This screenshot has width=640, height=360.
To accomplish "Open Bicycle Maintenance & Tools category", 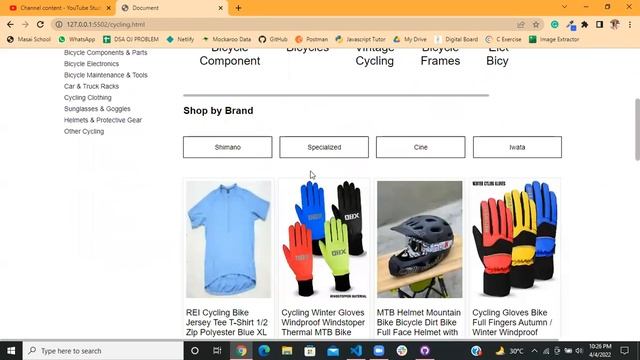I will (x=105, y=75).
